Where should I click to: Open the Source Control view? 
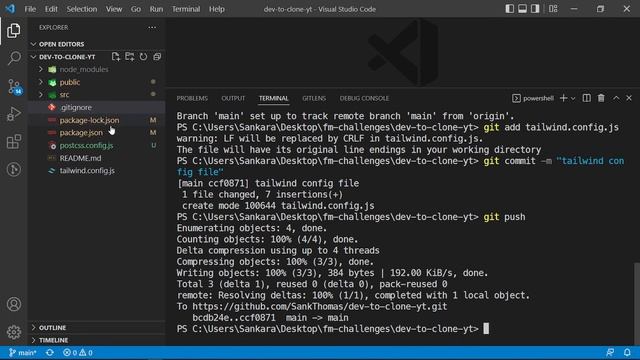(14, 87)
